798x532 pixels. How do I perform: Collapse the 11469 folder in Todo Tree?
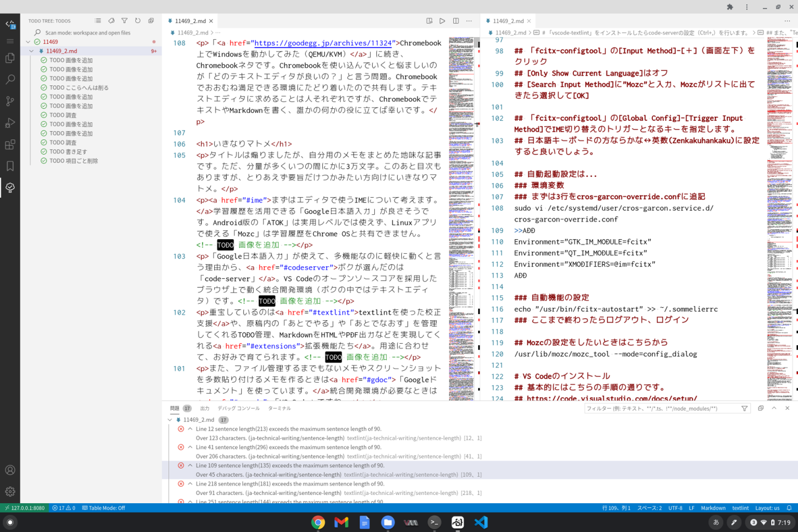28,42
